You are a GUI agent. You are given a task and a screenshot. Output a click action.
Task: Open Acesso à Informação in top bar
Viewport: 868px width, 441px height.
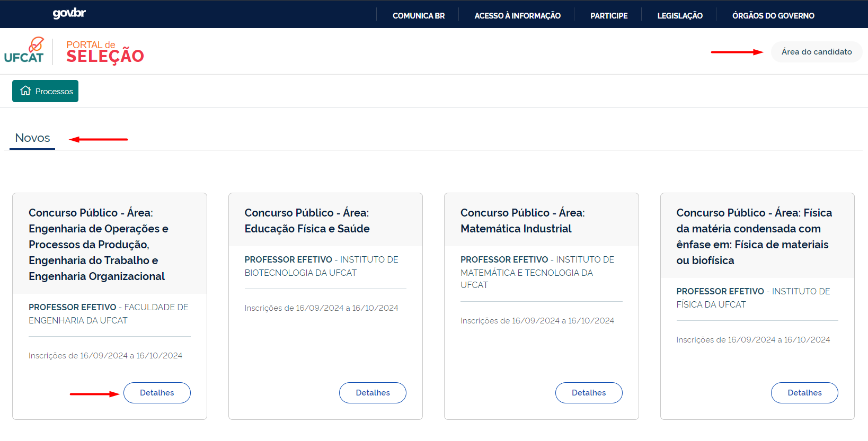point(518,16)
